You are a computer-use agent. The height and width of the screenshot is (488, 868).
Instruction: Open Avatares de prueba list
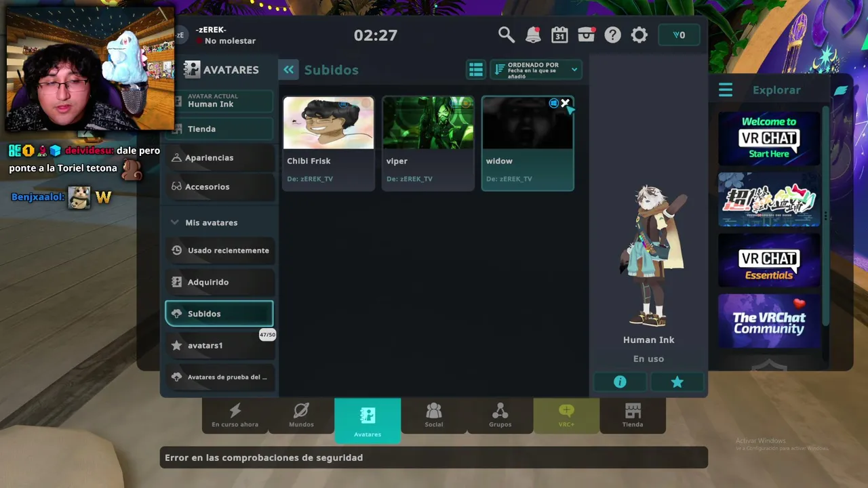pyautogui.click(x=219, y=377)
